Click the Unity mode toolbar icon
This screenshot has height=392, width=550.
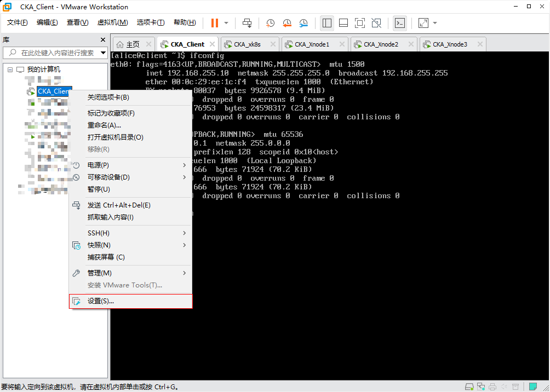376,23
